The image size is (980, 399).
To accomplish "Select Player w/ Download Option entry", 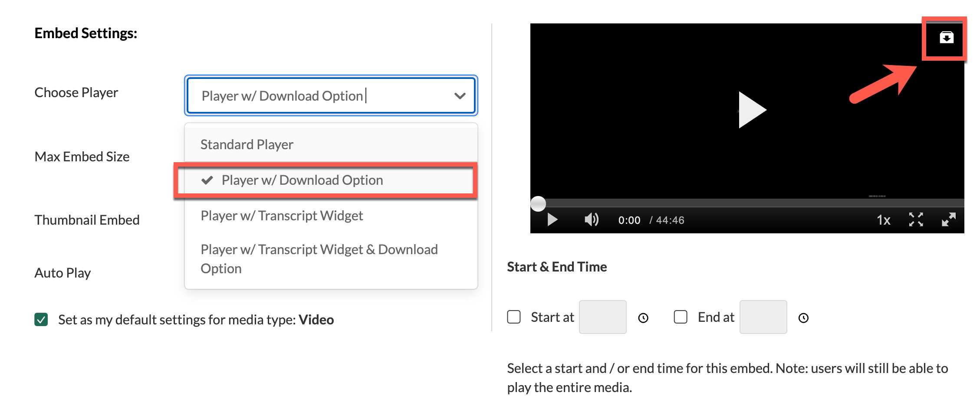I will [302, 180].
